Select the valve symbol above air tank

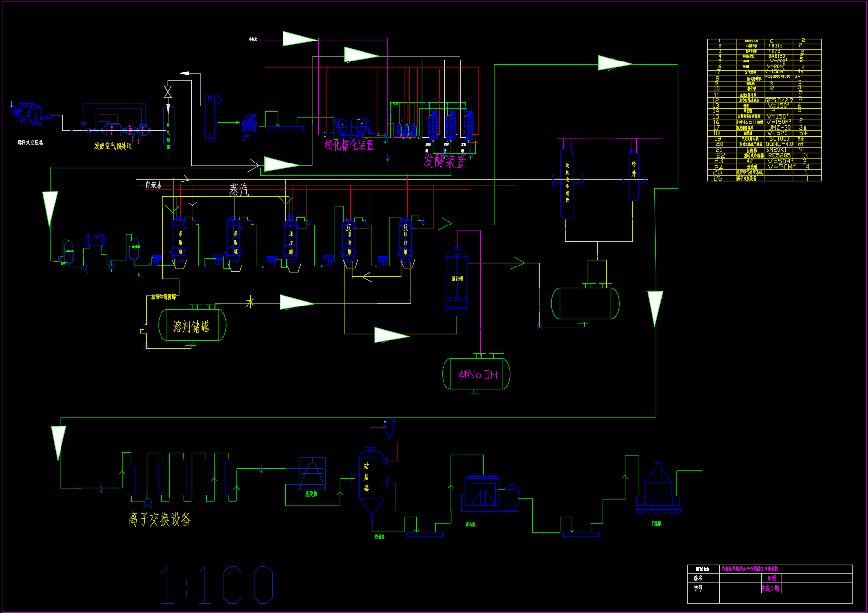[x=168, y=92]
